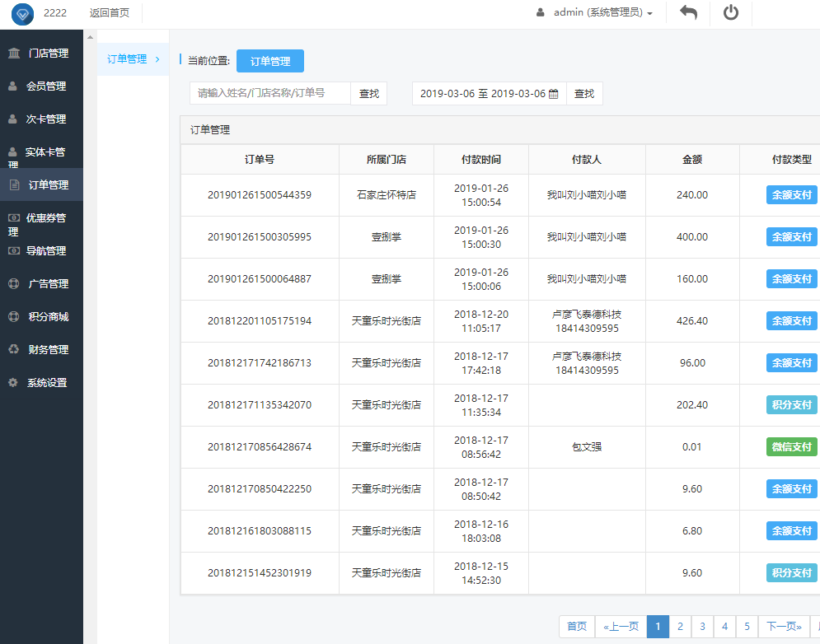Click the 订单管理 left submenu item
This screenshot has height=644, width=820.
click(133, 59)
